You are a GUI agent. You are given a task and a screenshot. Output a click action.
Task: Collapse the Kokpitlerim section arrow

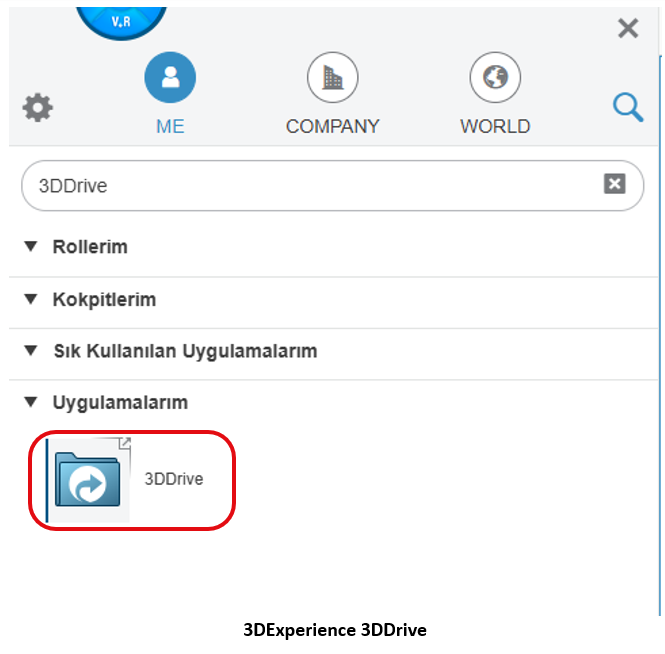(x=31, y=299)
